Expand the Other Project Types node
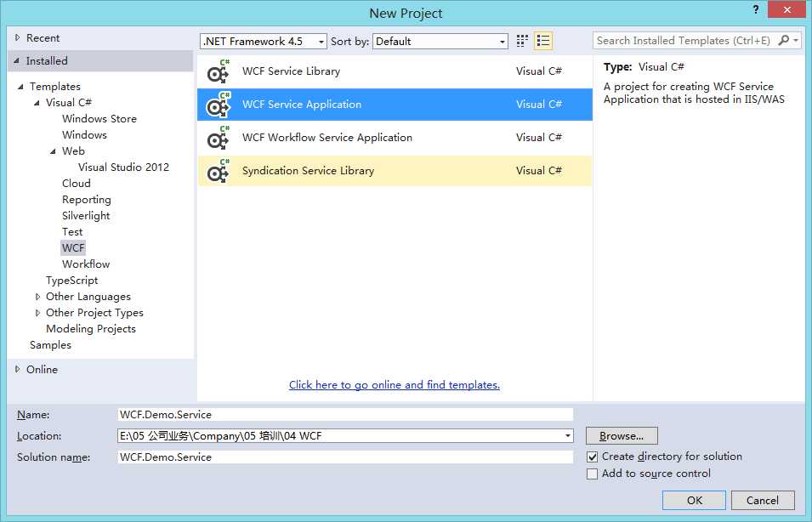This screenshot has height=522, width=812. pyautogui.click(x=37, y=313)
